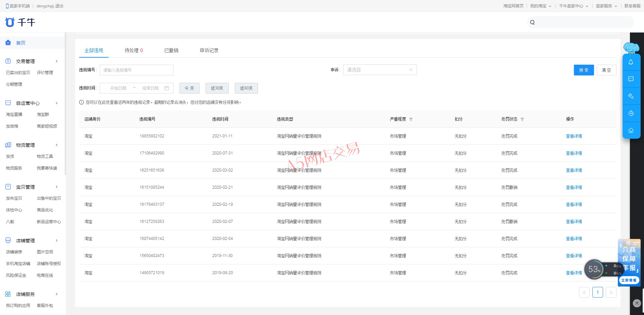Go to the previous page arrow
644x315 pixels.
584,292
